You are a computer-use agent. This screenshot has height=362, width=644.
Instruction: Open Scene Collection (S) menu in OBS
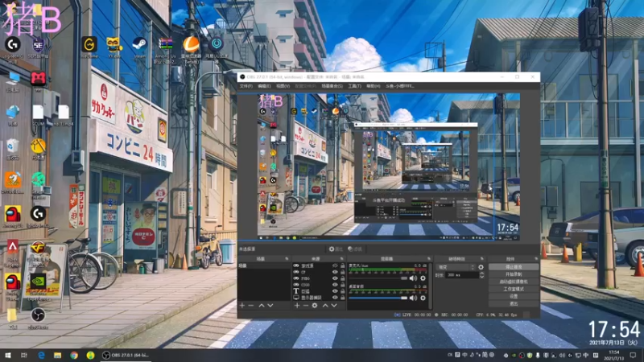coord(332,86)
